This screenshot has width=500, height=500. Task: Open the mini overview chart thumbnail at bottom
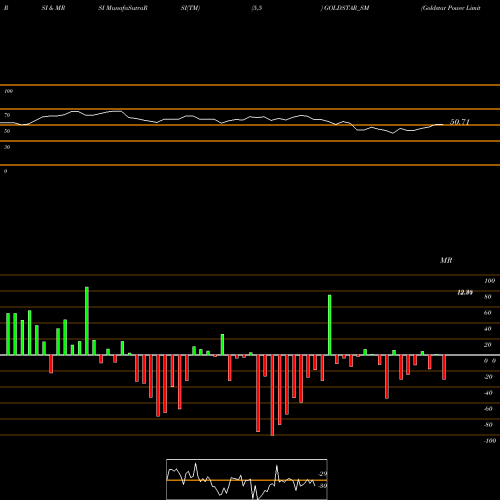[247, 479]
